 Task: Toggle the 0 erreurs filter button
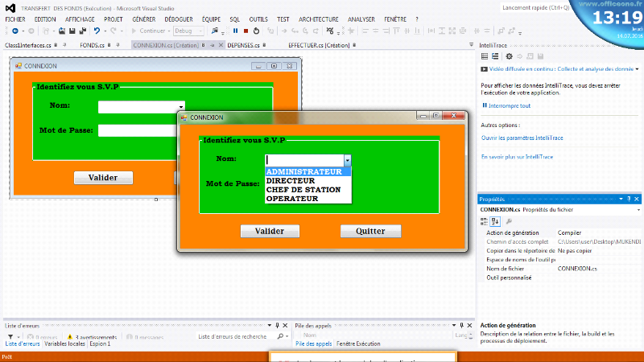coord(42,337)
